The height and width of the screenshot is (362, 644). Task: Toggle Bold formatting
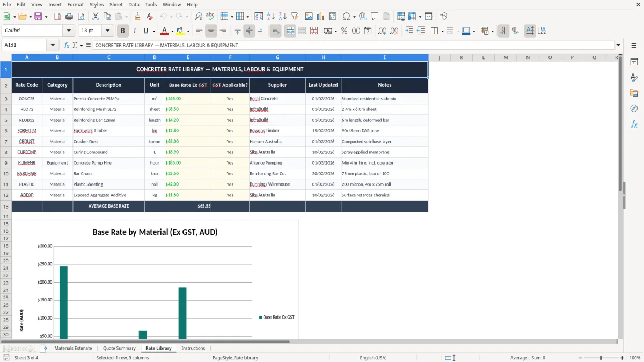click(x=122, y=31)
